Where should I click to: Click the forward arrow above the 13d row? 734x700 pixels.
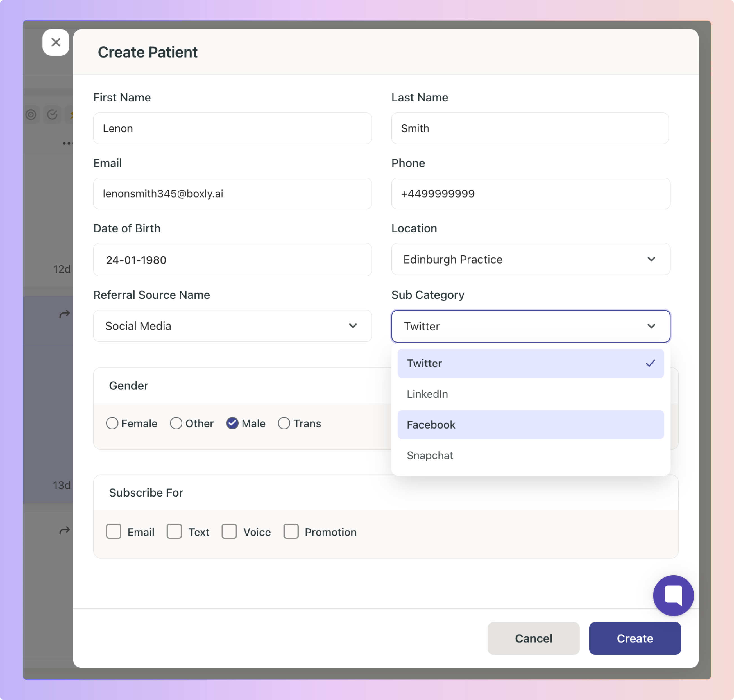pos(65,314)
